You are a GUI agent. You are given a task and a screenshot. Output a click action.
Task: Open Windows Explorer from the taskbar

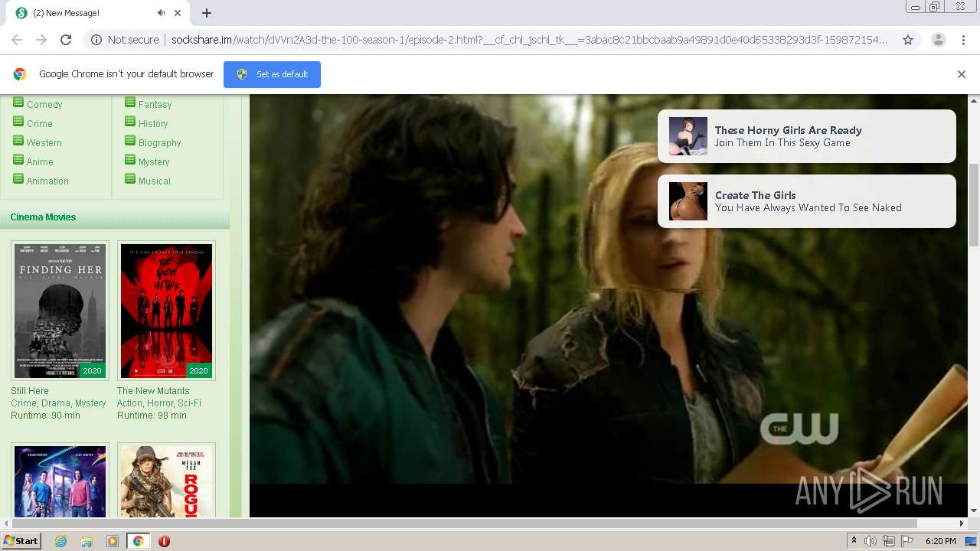[x=87, y=541]
